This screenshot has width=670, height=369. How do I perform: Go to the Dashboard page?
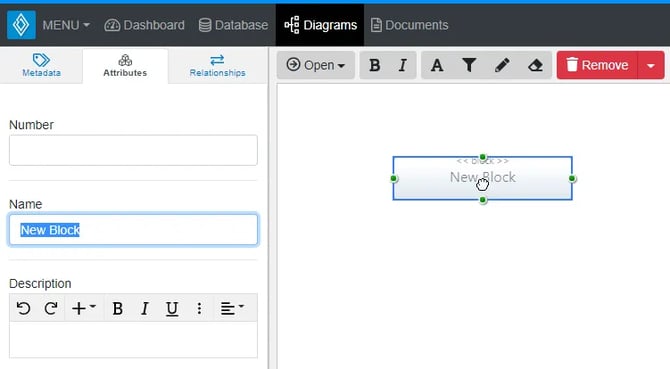tap(144, 25)
